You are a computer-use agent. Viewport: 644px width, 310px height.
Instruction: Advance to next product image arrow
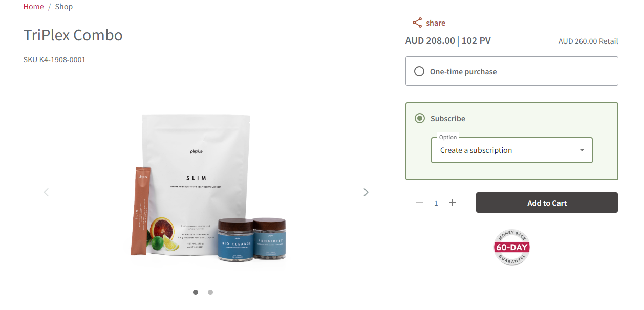point(366,192)
